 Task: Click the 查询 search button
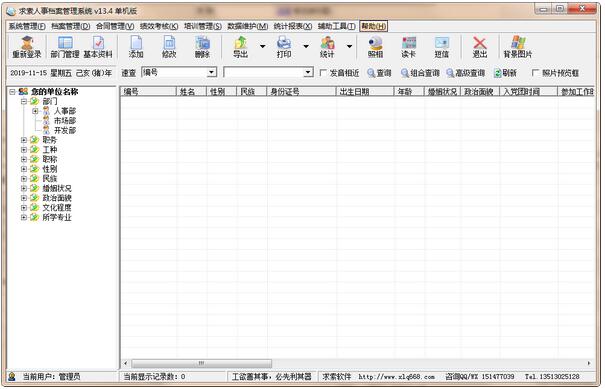click(x=379, y=73)
